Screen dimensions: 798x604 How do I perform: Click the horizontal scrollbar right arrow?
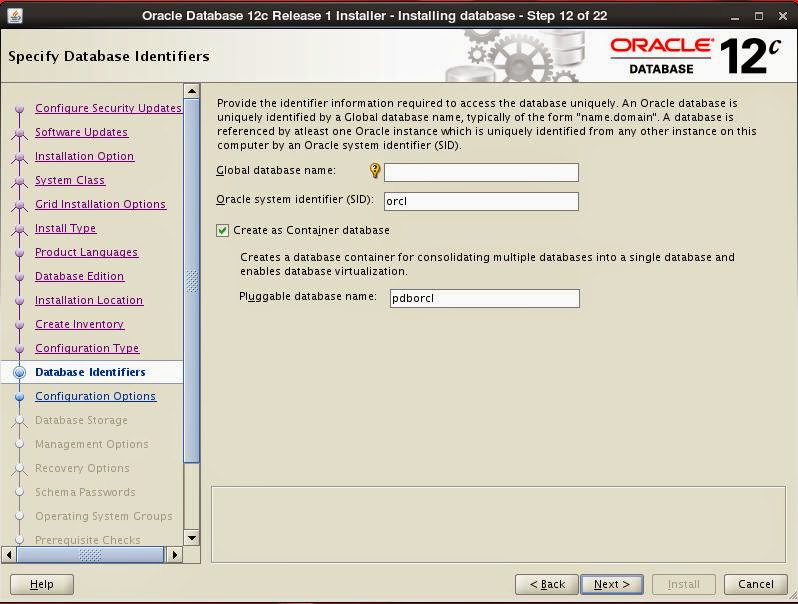[174, 555]
